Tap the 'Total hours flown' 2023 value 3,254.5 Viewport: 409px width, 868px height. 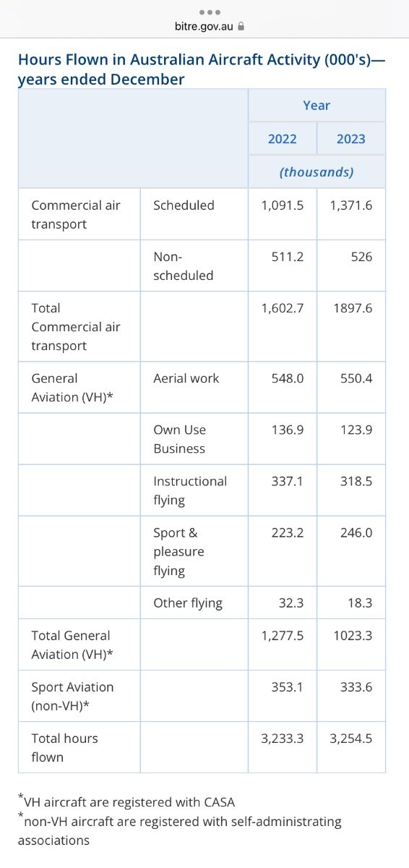351,739
